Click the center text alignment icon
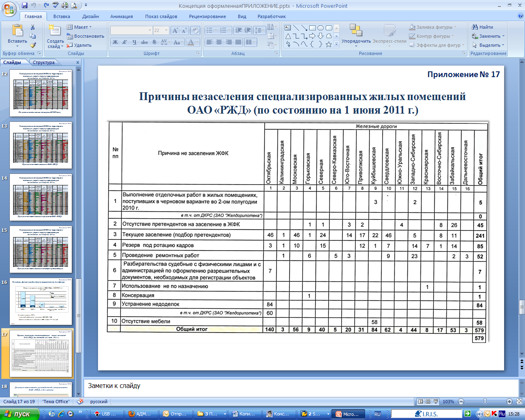 [219, 42]
